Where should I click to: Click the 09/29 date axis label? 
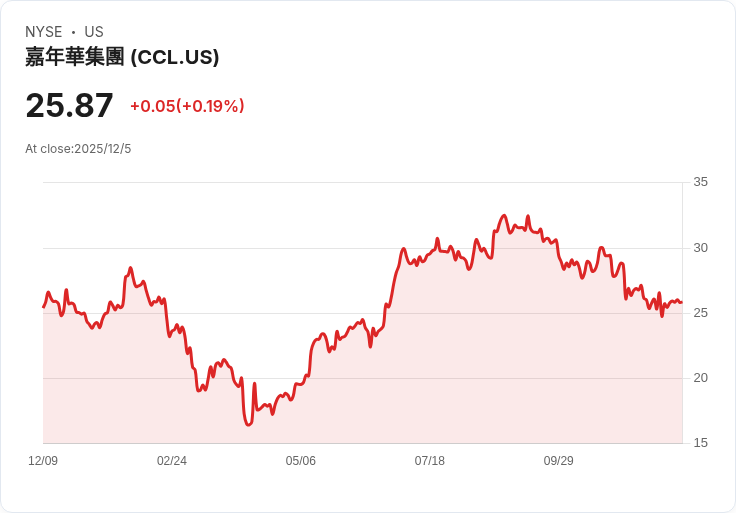point(559,461)
